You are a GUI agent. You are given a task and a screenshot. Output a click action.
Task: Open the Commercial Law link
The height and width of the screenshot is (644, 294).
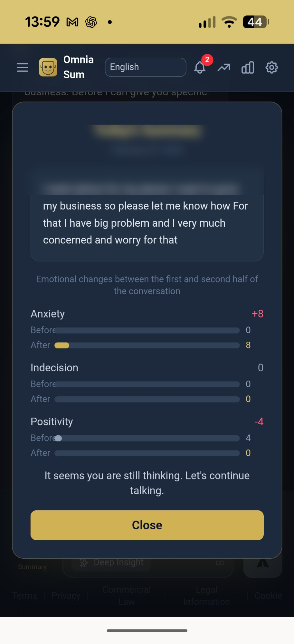pyautogui.click(x=127, y=596)
